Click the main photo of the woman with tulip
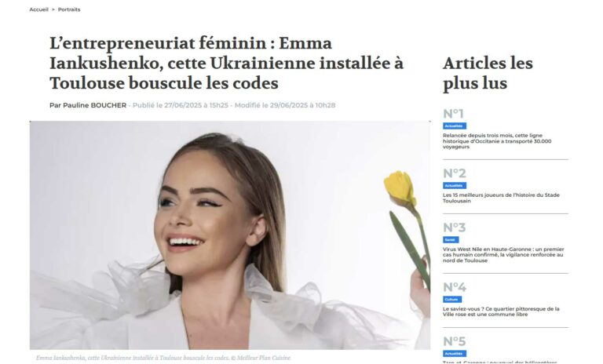Viewport: 603px width, 364px height. 230,235
